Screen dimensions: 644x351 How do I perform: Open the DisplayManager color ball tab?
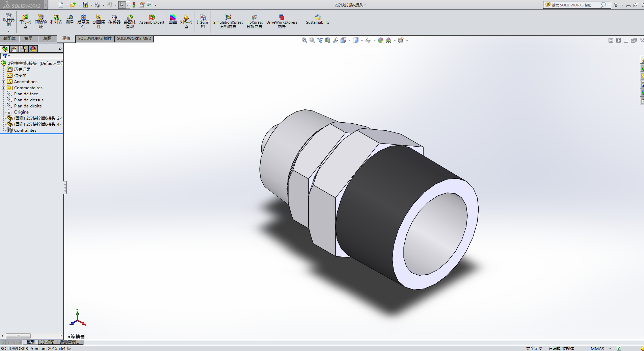click(33, 49)
